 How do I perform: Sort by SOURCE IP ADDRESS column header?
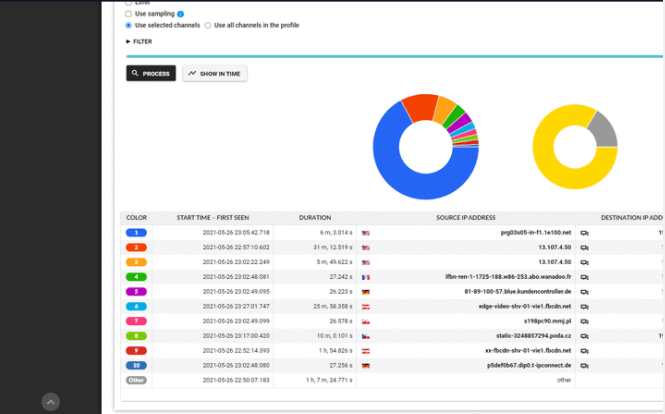(x=466, y=218)
